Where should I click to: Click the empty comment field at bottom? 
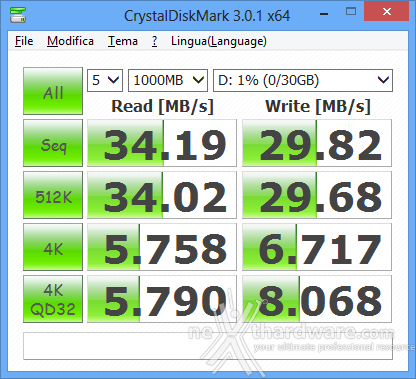tap(208, 346)
